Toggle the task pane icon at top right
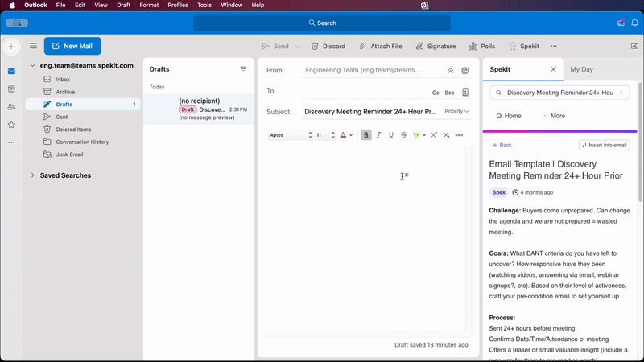Viewport: 644px width, 362px height. (x=634, y=46)
